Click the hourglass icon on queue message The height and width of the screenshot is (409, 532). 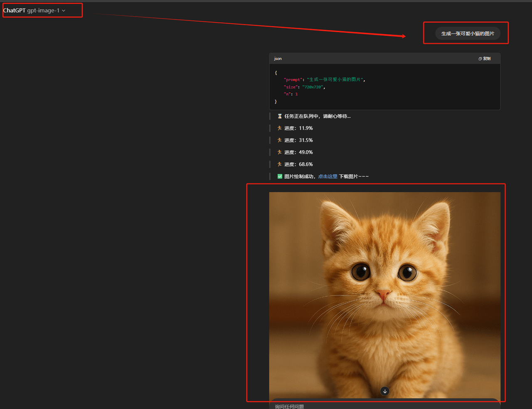[280, 116]
